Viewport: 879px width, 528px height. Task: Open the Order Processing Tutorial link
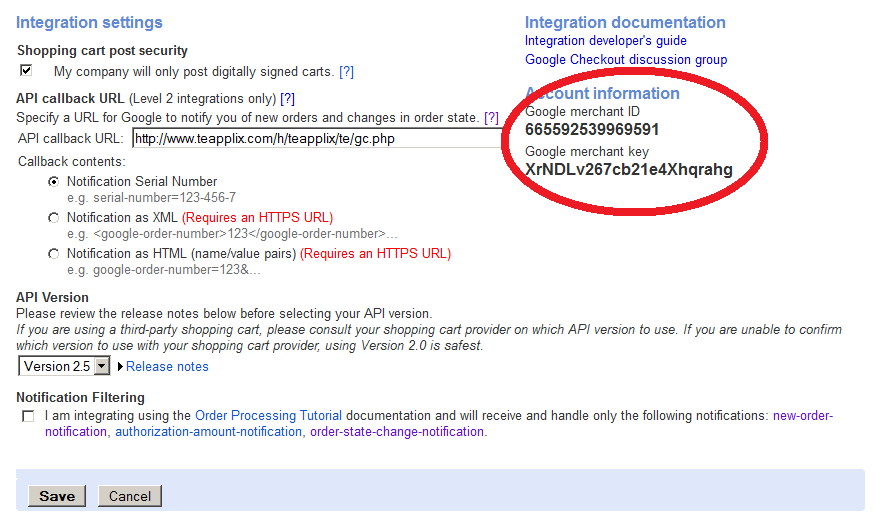268,416
